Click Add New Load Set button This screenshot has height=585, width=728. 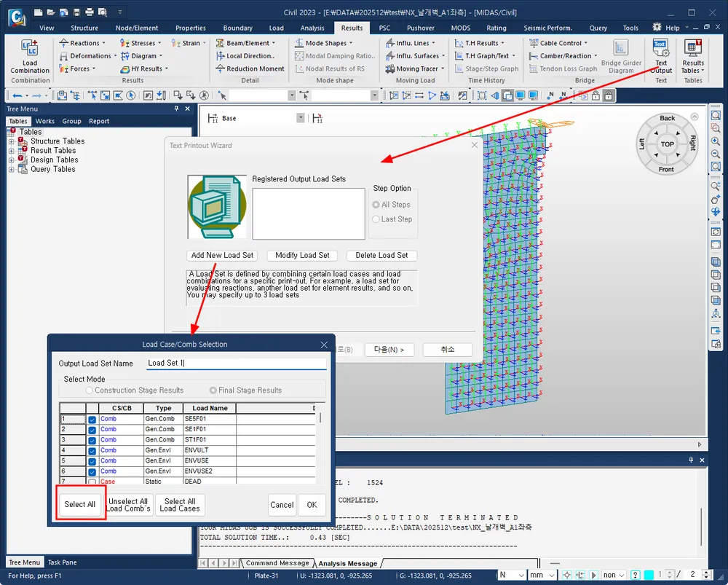222,255
